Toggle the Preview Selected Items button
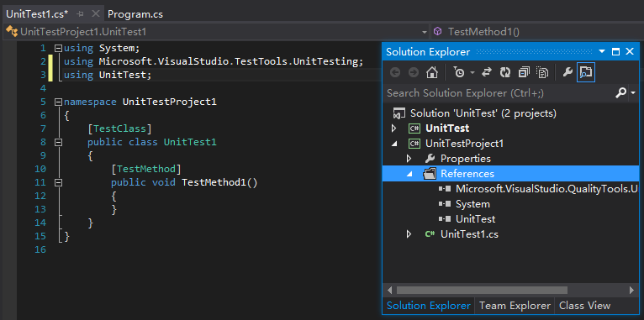 [586, 72]
